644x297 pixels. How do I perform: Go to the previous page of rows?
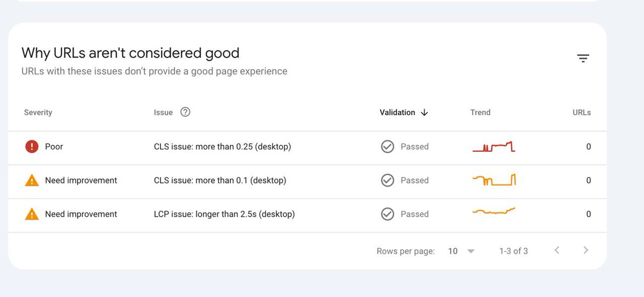pyautogui.click(x=557, y=250)
